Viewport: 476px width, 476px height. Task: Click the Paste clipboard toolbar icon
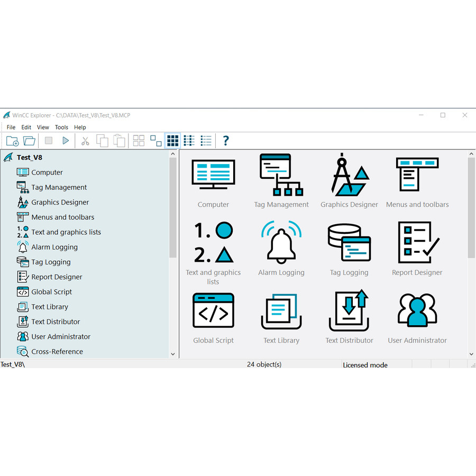119,141
